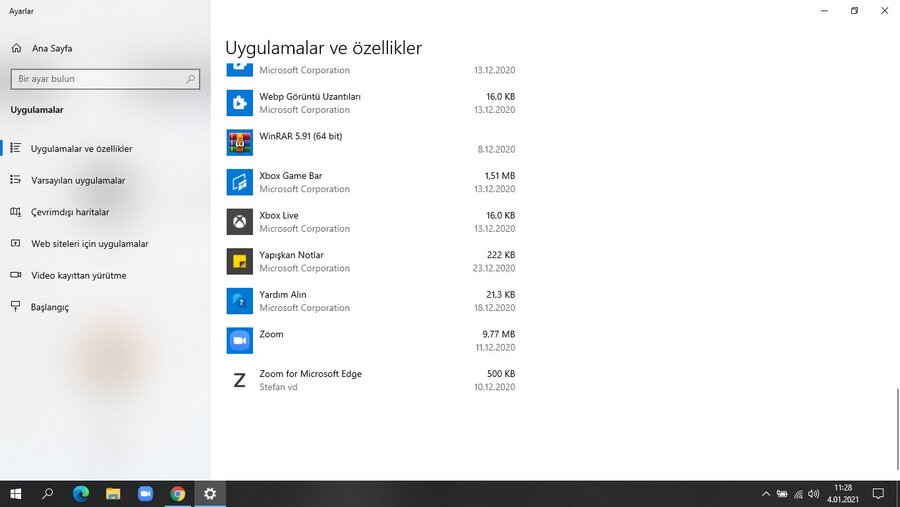Click the Çevrimdışı haritalar map icon
This screenshot has height=507, width=900.
[x=15, y=212]
